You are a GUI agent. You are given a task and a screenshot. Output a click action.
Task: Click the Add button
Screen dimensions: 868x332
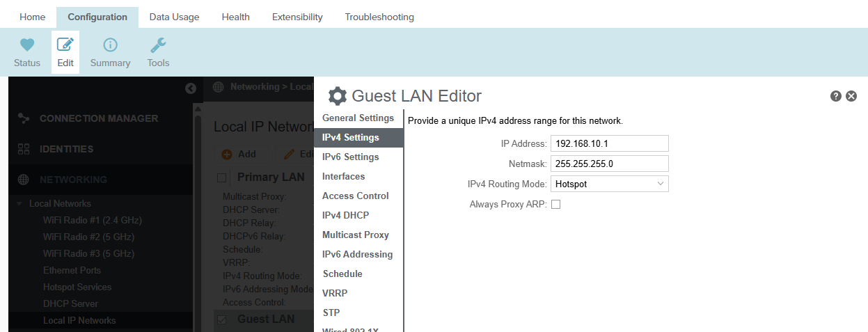point(239,155)
